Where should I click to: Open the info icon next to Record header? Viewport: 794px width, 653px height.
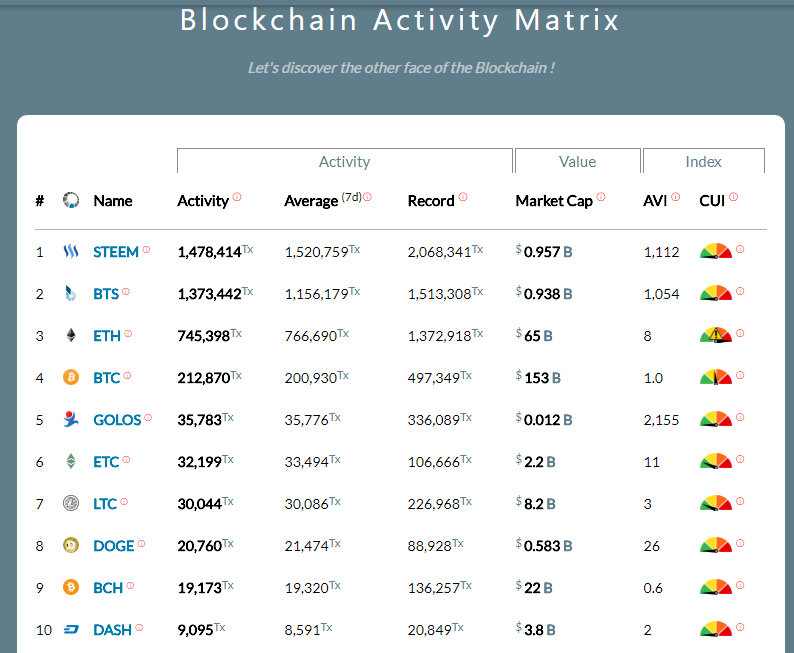click(x=463, y=196)
